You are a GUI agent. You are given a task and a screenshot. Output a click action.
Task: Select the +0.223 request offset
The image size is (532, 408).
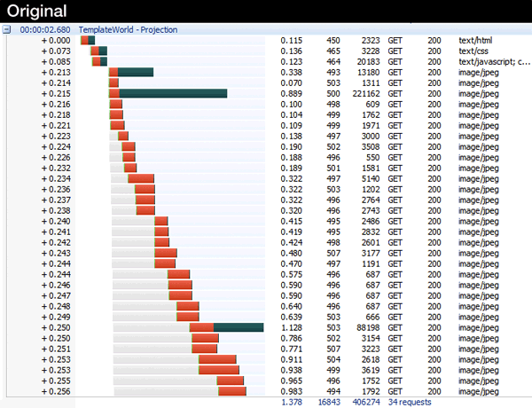56,136
